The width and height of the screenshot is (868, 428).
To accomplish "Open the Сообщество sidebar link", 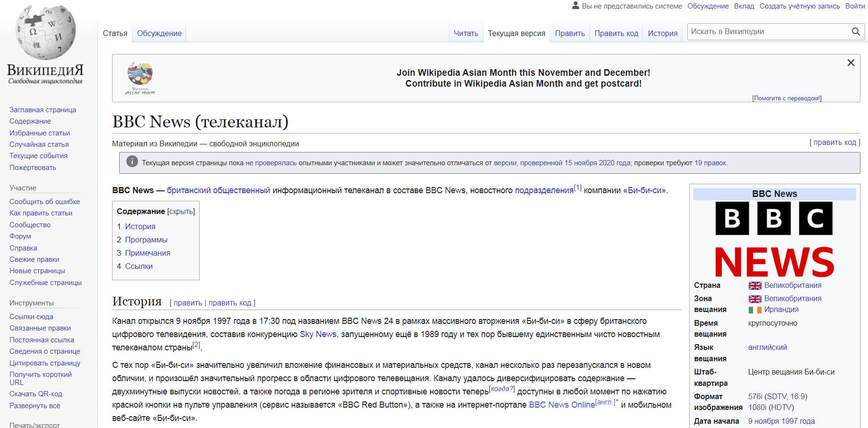I will coord(30,225).
